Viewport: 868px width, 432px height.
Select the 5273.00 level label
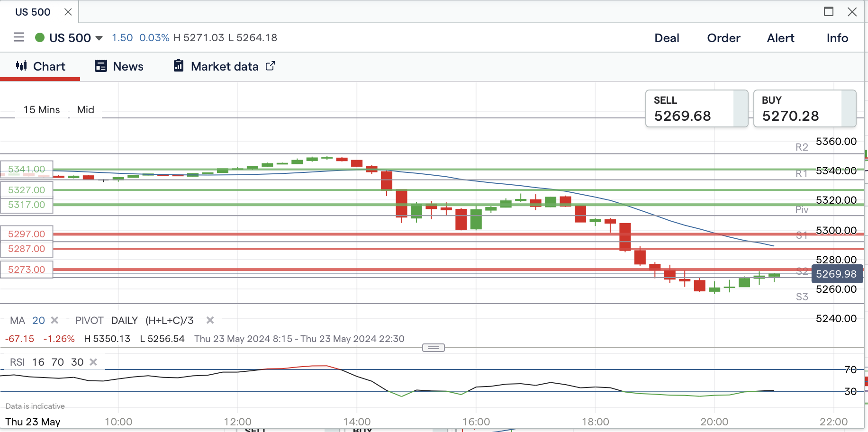tap(27, 270)
